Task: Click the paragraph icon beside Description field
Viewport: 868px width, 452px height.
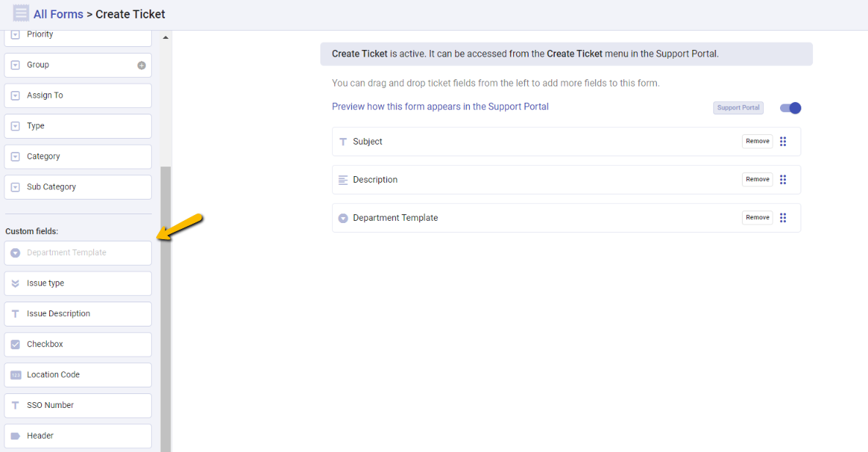Action: (343, 179)
